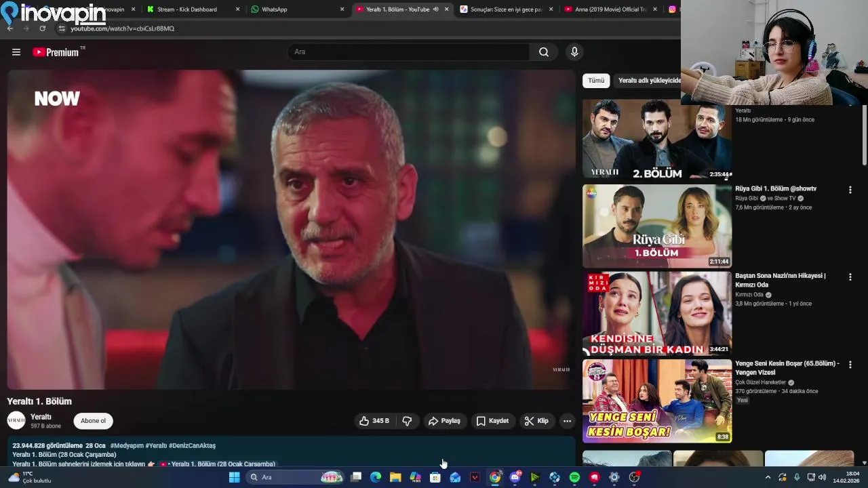Open the weather widget showing 11°C

pos(30,477)
